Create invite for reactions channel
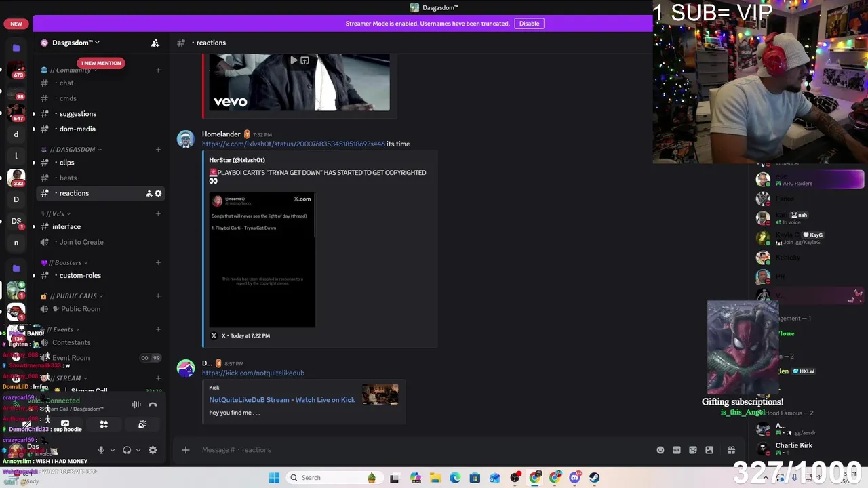The height and width of the screenshot is (488, 868). point(149,193)
